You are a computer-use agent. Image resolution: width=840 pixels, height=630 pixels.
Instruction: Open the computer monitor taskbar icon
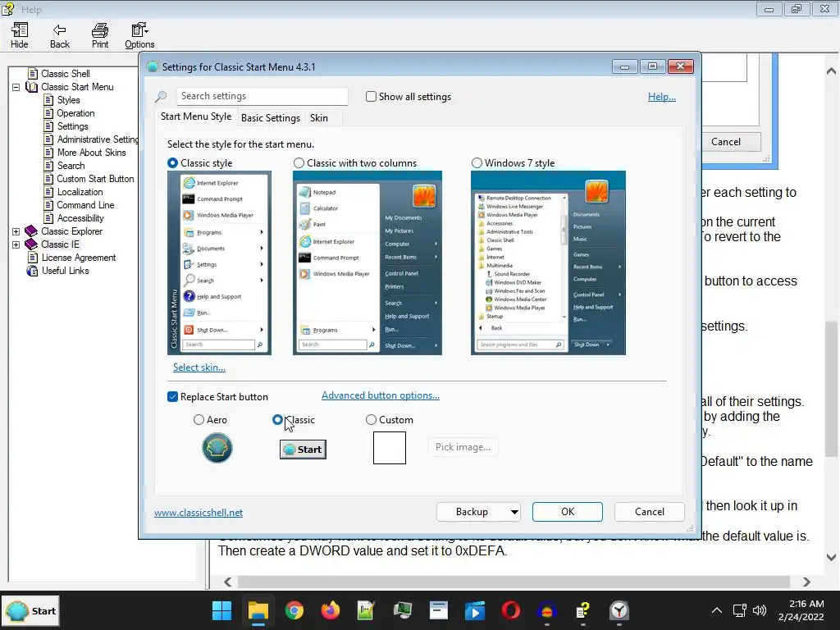point(402,610)
